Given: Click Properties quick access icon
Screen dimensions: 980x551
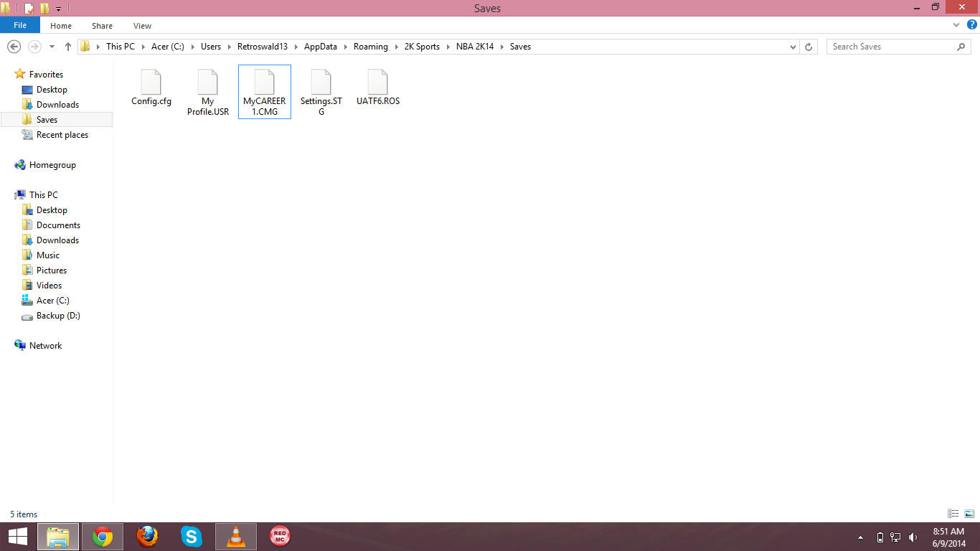Looking at the screenshot, I should click(x=29, y=9).
